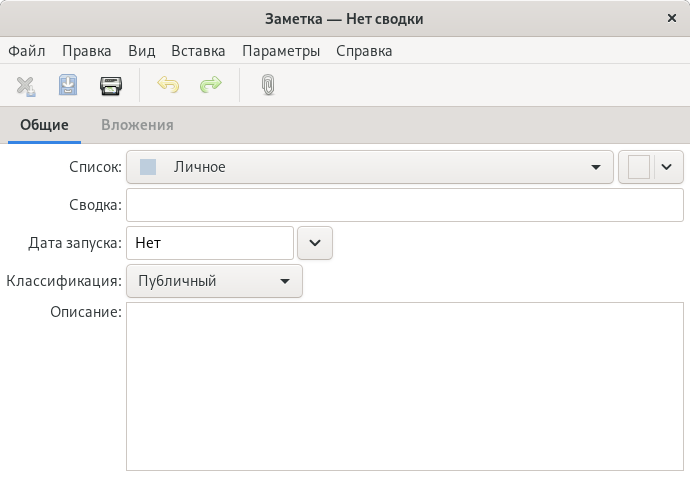Open the Дата запуска date picker
The image size is (690, 477).
[315, 243]
